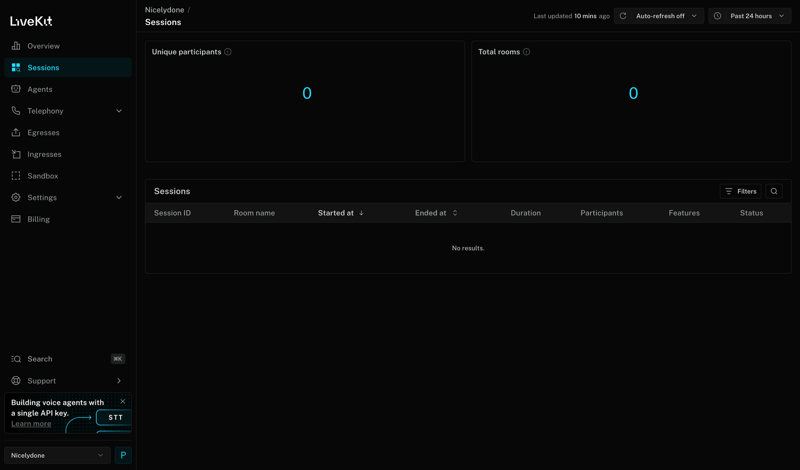The width and height of the screenshot is (800, 470).
Task: Click the Total rooms value 0
Action: 633,93
